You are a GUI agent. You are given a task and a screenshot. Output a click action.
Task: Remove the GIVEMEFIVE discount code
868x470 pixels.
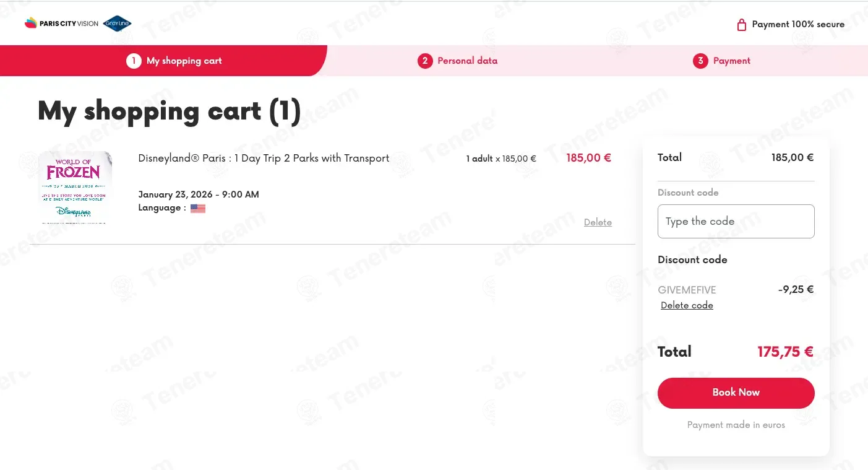coord(687,305)
